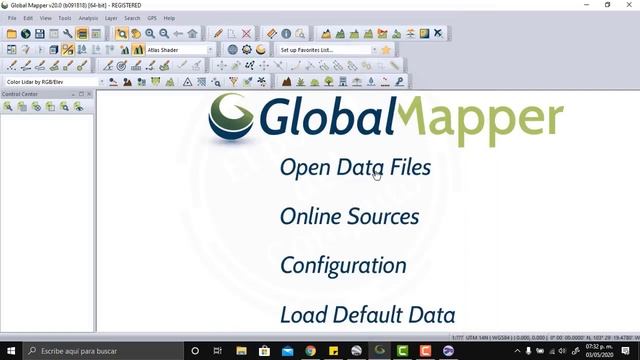640x360 pixels.
Task: Click the Open Data Files link
Action: pos(355,167)
